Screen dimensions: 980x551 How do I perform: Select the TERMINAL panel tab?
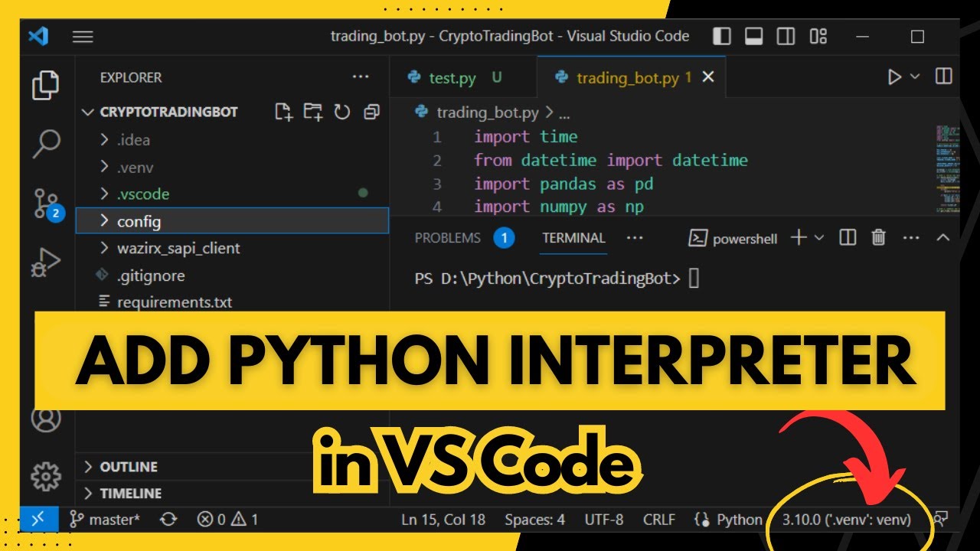(573, 238)
